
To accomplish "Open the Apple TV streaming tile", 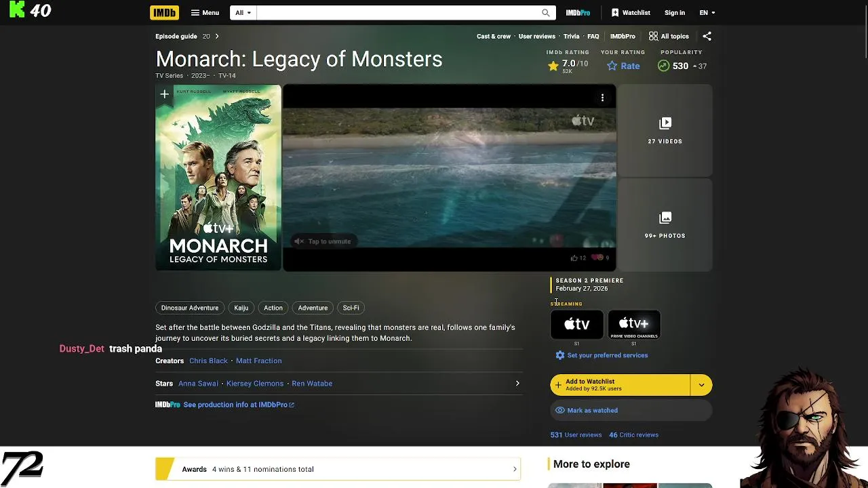I will click(577, 324).
